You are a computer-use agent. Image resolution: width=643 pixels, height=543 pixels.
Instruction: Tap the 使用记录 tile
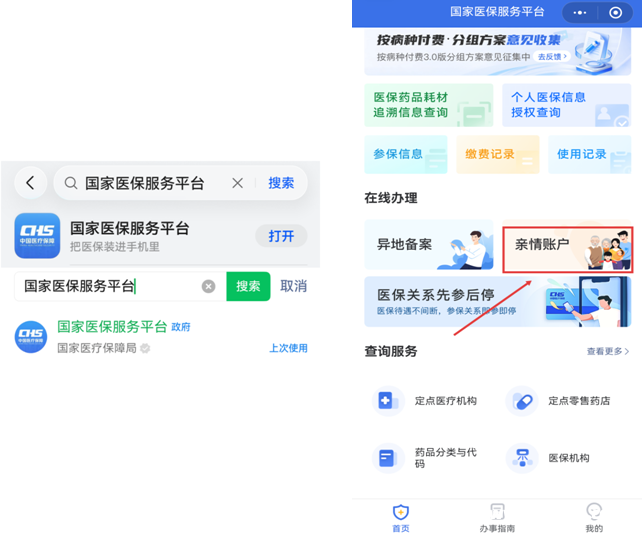pyautogui.click(x=589, y=154)
